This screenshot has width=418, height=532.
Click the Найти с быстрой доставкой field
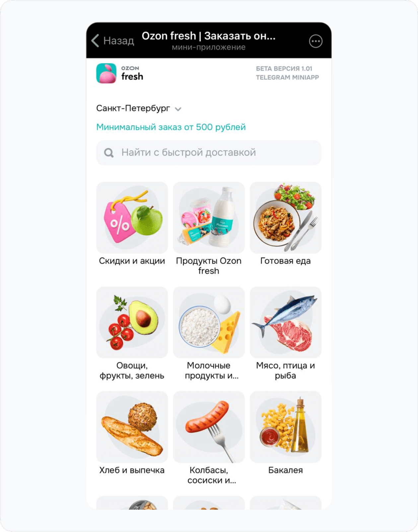pos(209,153)
